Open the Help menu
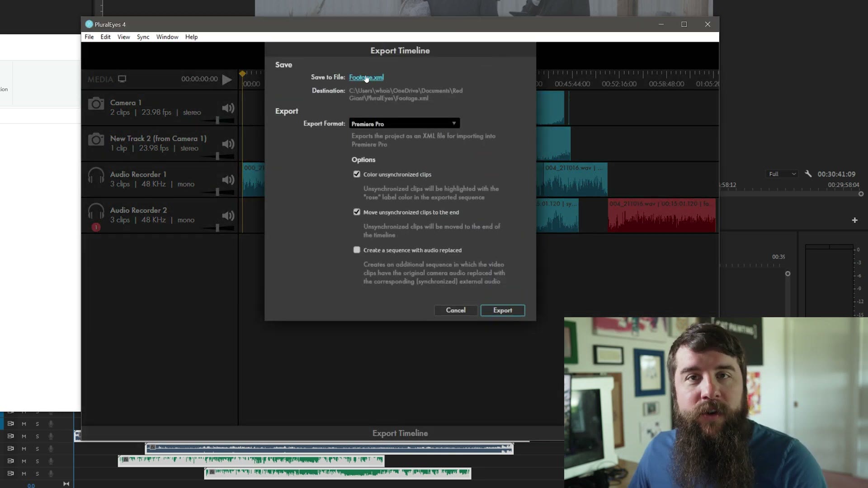This screenshot has height=488, width=868. click(191, 37)
